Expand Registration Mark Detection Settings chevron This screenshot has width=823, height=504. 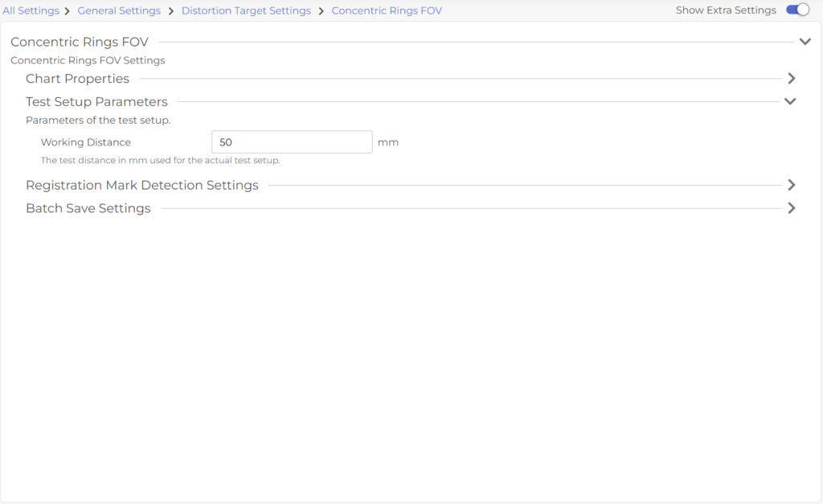click(x=792, y=185)
